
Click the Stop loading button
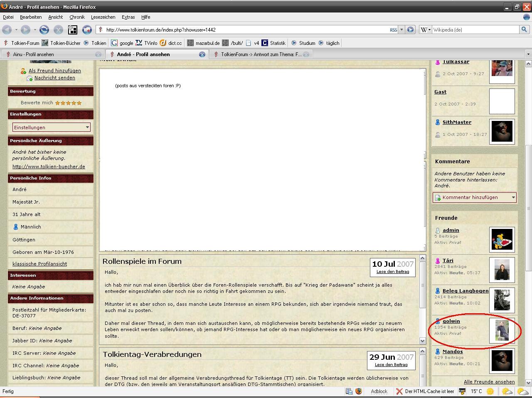[59, 29]
